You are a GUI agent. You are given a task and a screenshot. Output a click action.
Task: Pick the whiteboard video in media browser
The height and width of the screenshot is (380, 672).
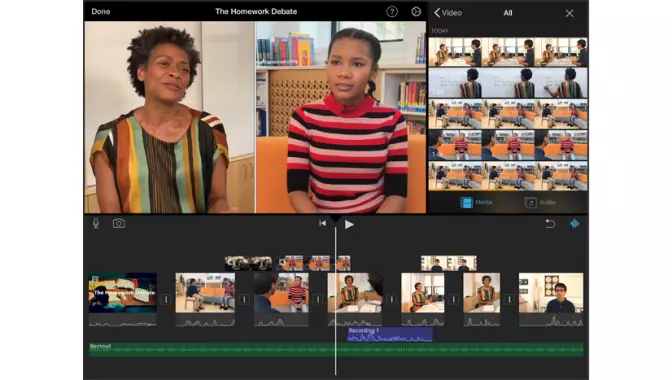[x=508, y=83]
